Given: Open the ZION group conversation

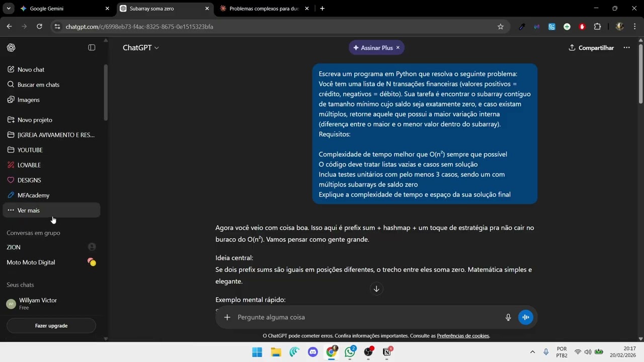Looking at the screenshot, I should pyautogui.click(x=51, y=247).
